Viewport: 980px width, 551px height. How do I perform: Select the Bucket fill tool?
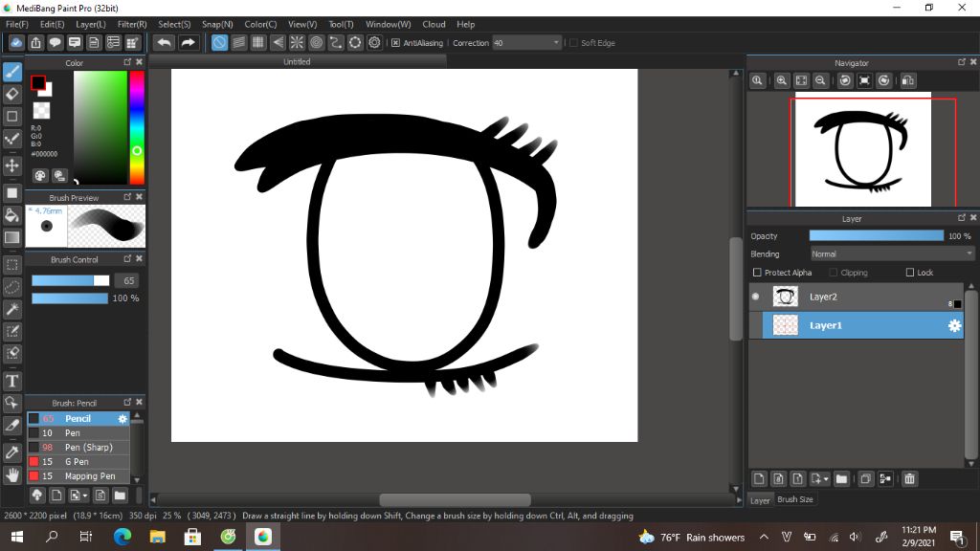coord(12,215)
